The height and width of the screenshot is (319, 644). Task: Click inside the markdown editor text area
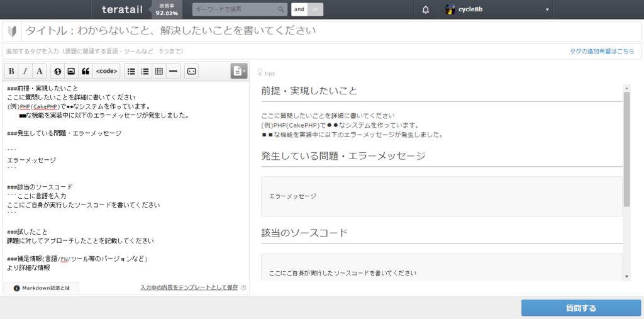pos(126,181)
